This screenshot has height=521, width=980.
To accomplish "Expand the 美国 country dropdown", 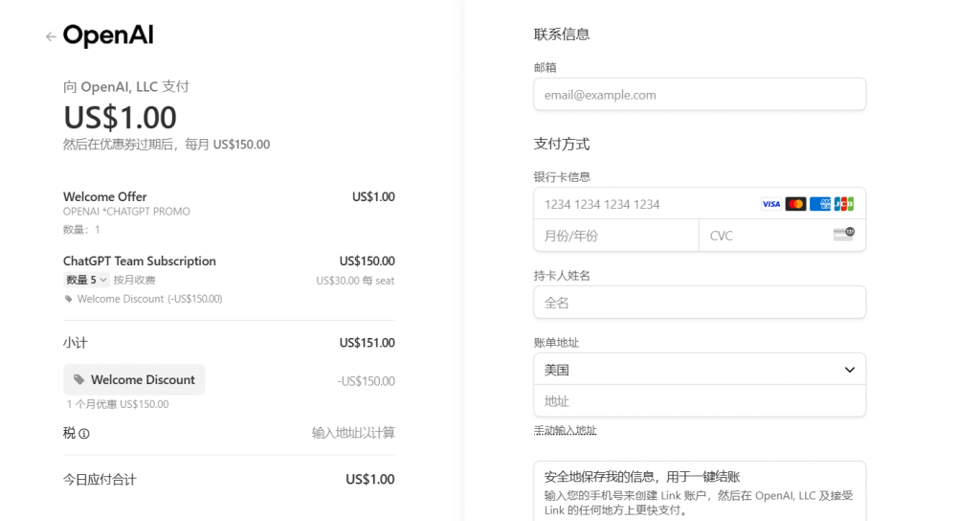I will pyautogui.click(x=700, y=370).
